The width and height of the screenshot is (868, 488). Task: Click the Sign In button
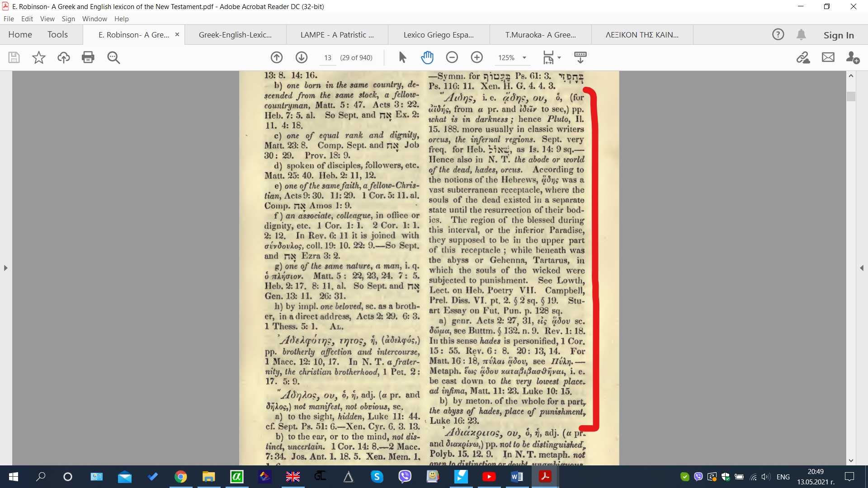click(838, 35)
